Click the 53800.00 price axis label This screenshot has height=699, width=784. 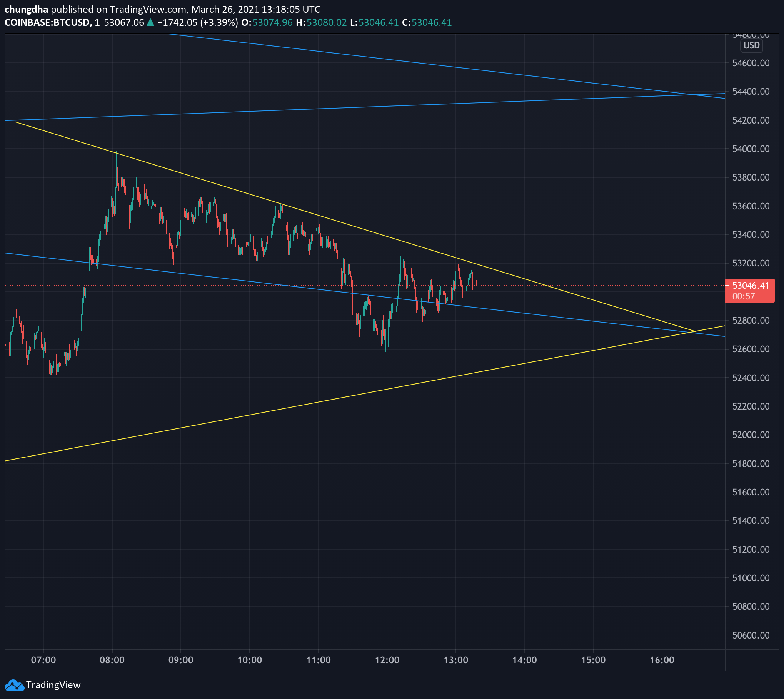(751, 177)
